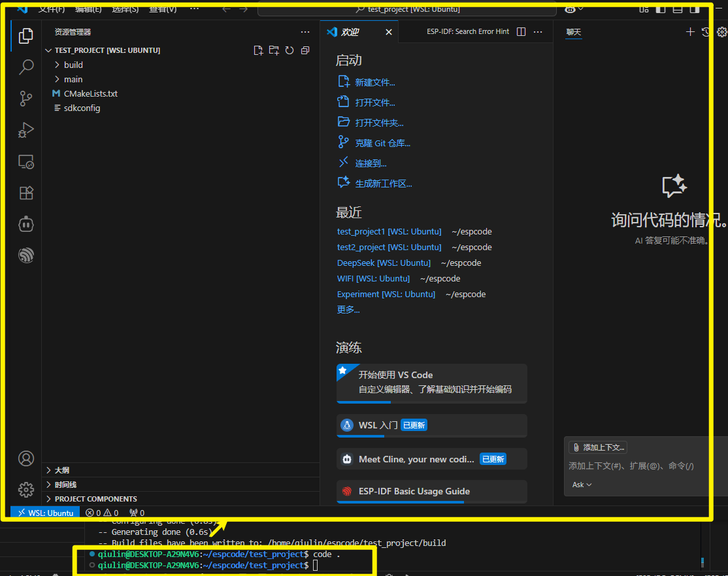This screenshot has height=576, width=728.
Task: Click the 新建文件 link
Action: tap(374, 83)
